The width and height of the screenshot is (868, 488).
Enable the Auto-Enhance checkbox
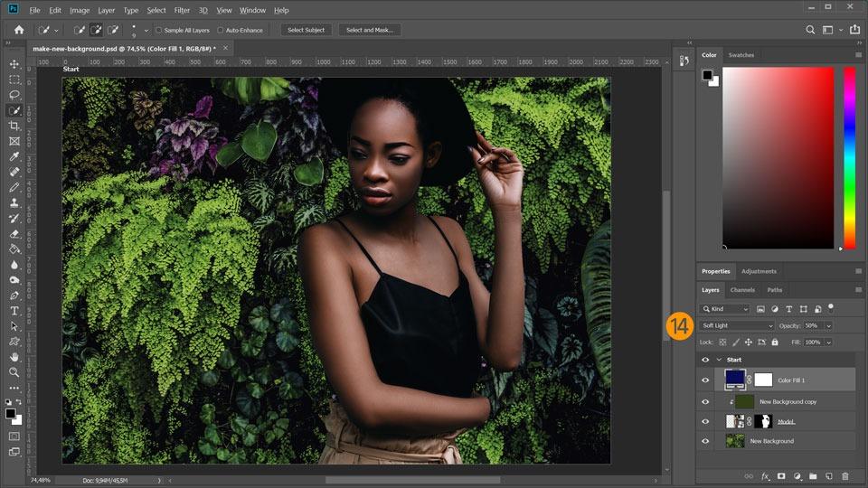pyautogui.click(x=221, y=30)
